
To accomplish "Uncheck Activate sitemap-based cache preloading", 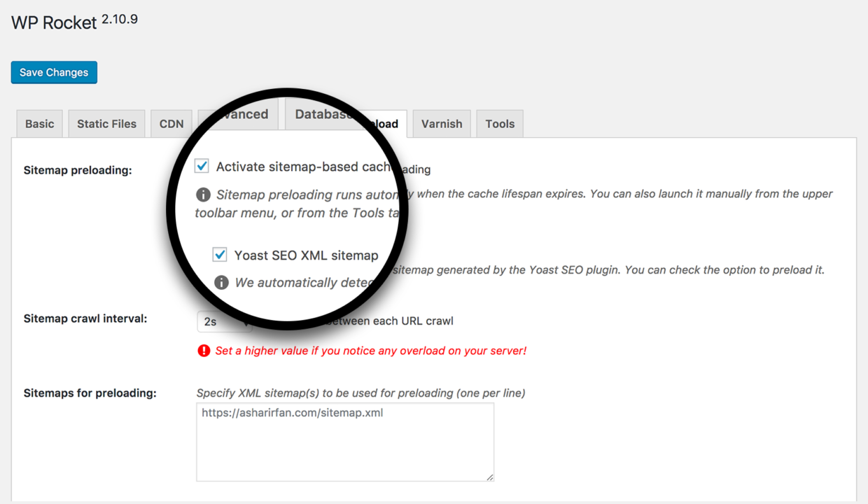I will (202, 166).
